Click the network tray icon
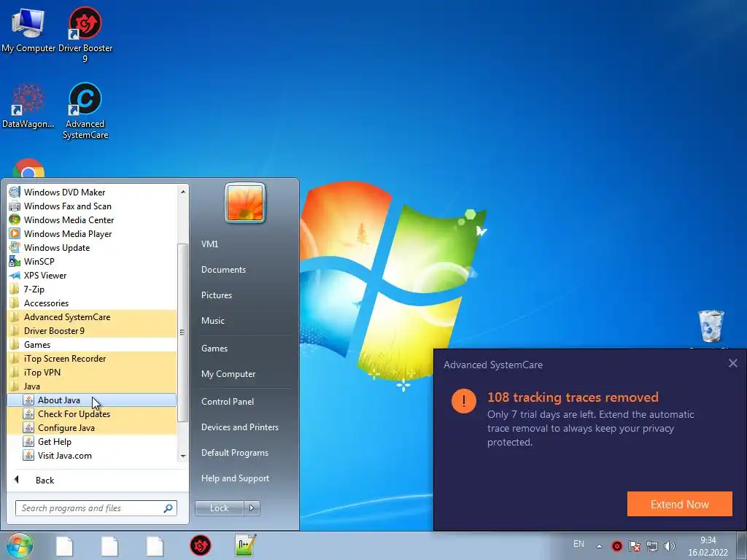Viewport: 747px width, 560px height. [651, 545]
